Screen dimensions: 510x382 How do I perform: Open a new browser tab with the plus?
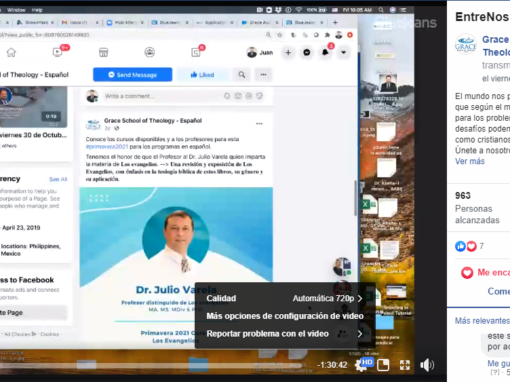pyautogui.click(x=335, y=22)
